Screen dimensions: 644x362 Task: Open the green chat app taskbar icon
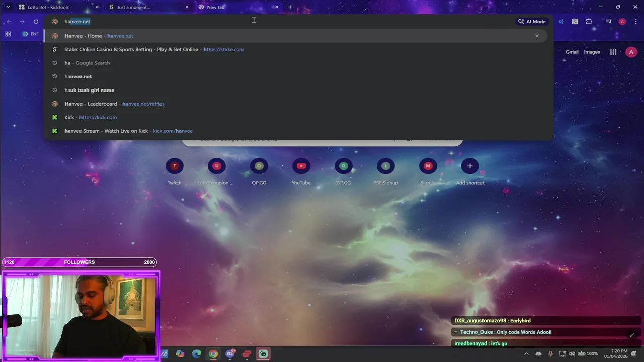(263, 354)
